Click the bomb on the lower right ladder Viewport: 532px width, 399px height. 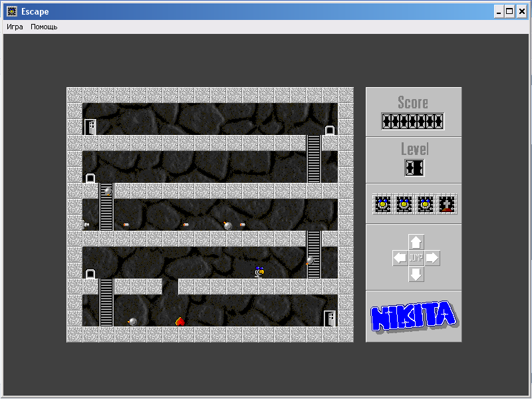[x=310, y=261]
